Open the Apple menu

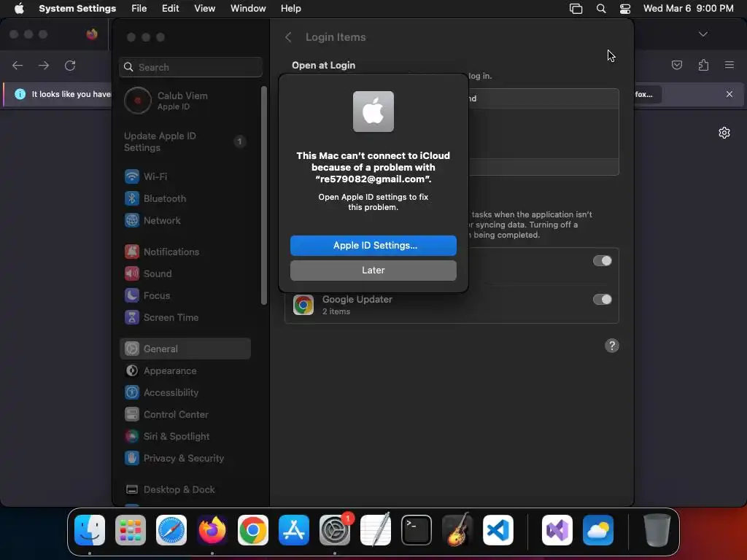19,9
